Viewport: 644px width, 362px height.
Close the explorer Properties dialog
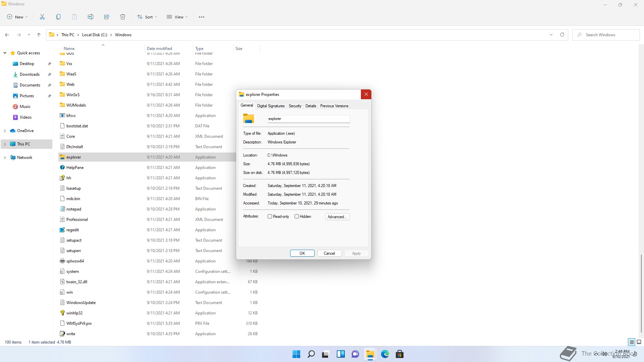(366, 94)
